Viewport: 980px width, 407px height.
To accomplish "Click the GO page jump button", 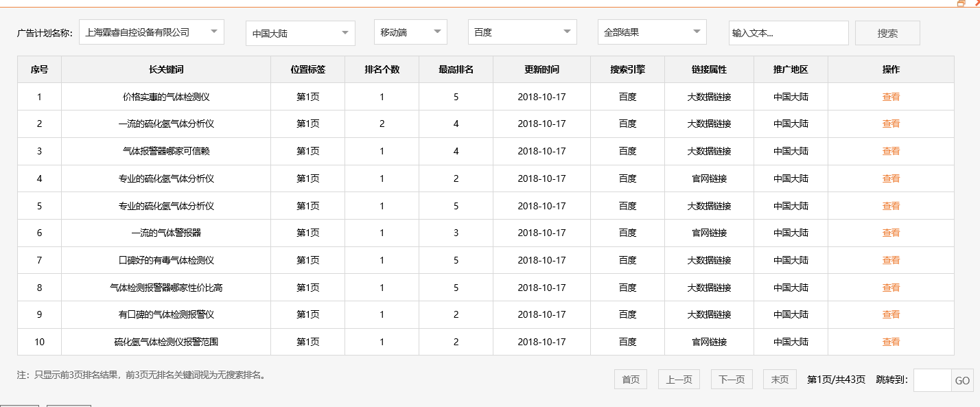I will 962,379.
